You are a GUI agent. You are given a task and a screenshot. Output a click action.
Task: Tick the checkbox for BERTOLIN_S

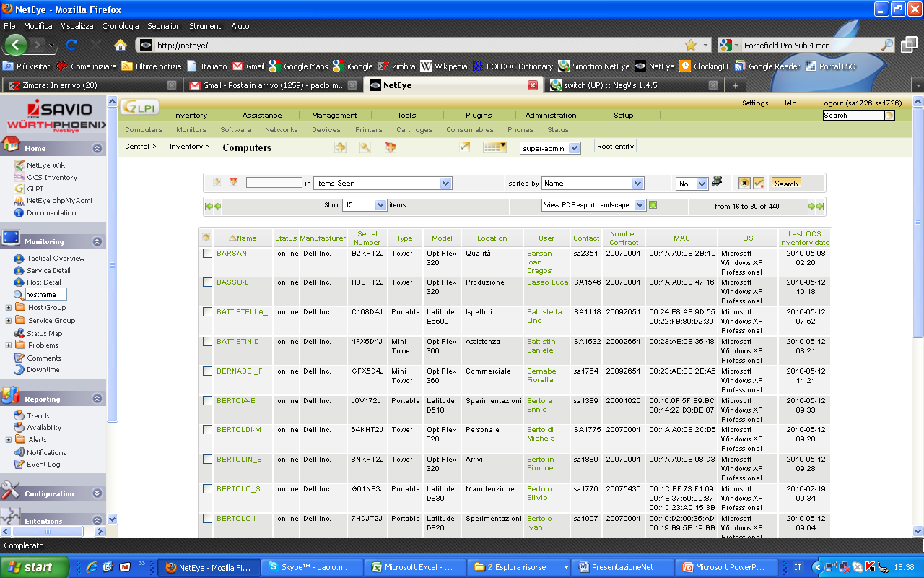click(207, 460)
